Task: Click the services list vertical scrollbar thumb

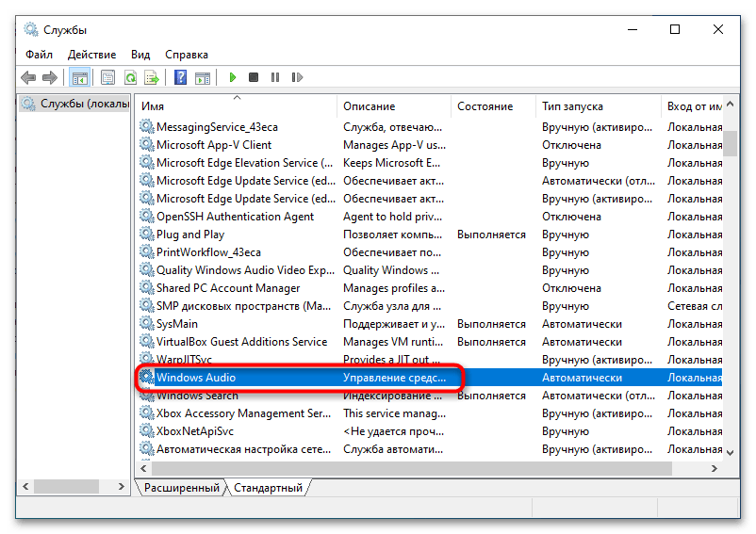Action: 731,143
